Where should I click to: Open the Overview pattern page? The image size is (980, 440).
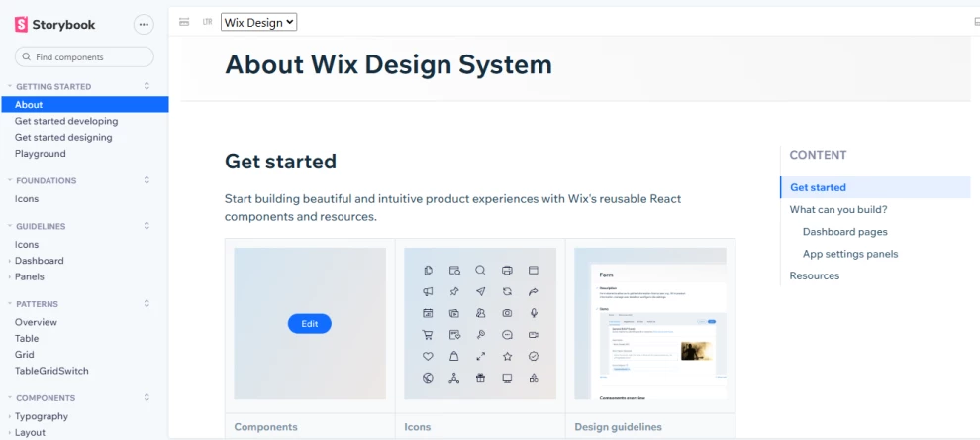(37, 322)
